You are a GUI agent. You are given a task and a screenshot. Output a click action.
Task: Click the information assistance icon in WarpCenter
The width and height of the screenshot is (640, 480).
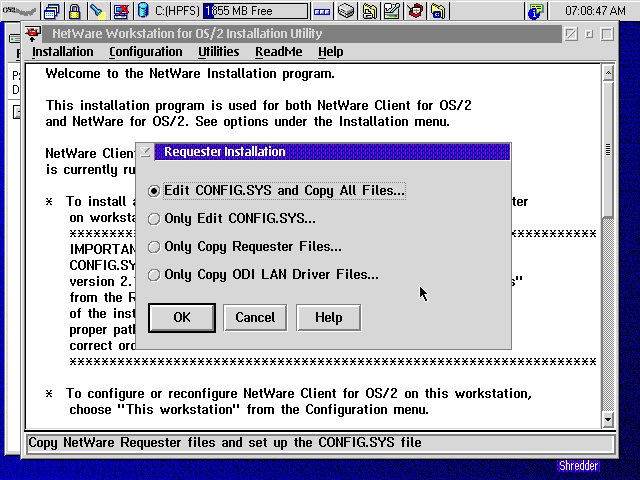coord(536,11)
